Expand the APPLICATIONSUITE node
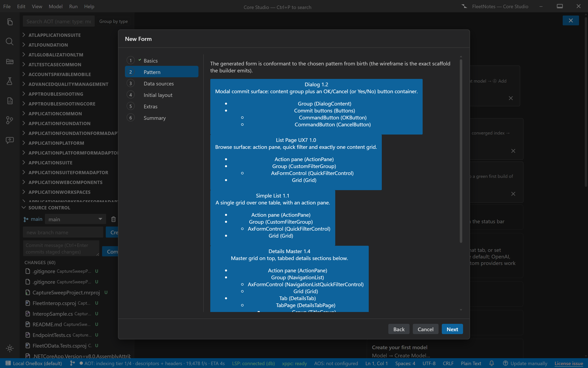The height and width of the screenshot is (368, 588). (x=23, y=162)
